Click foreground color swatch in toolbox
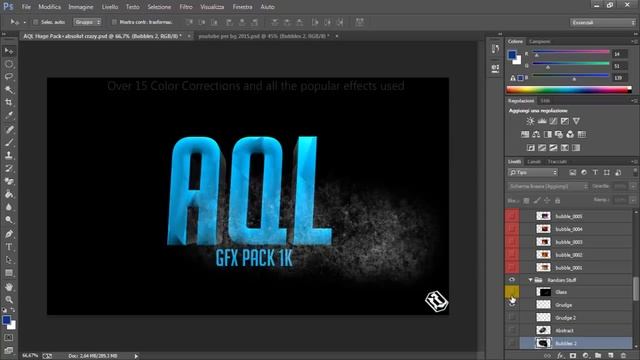The height and width of the screenshot is (360, 640). (x=6, y=320)
